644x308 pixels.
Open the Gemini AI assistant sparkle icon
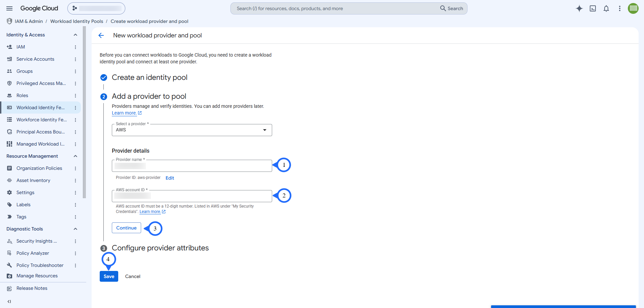[579, 8]
